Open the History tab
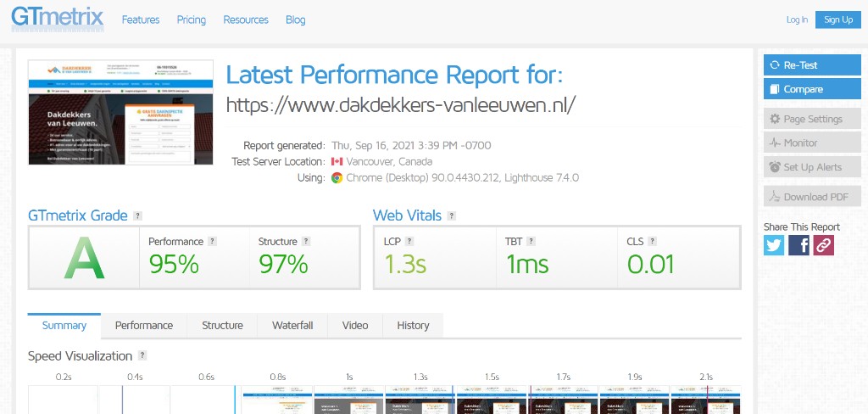Image resolution: width=868 pixels, height=414 pixels. (x=413, y=326)
